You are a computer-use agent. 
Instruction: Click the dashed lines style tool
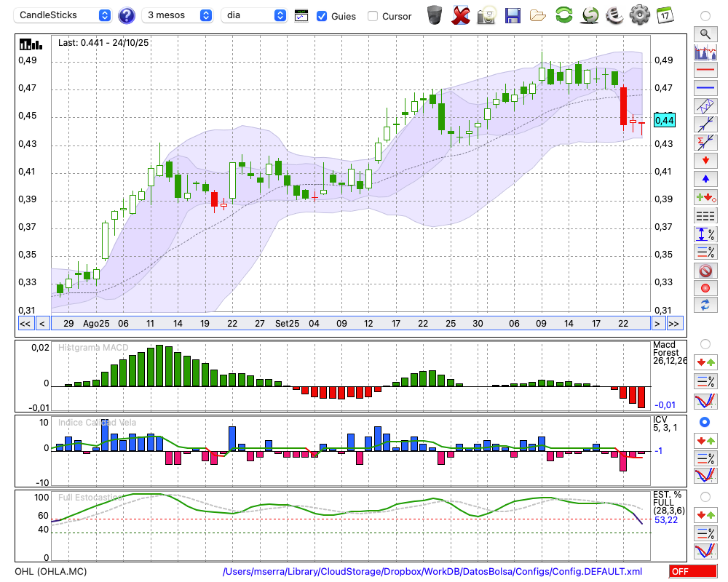pyautogui.click(x=705, y=215)
